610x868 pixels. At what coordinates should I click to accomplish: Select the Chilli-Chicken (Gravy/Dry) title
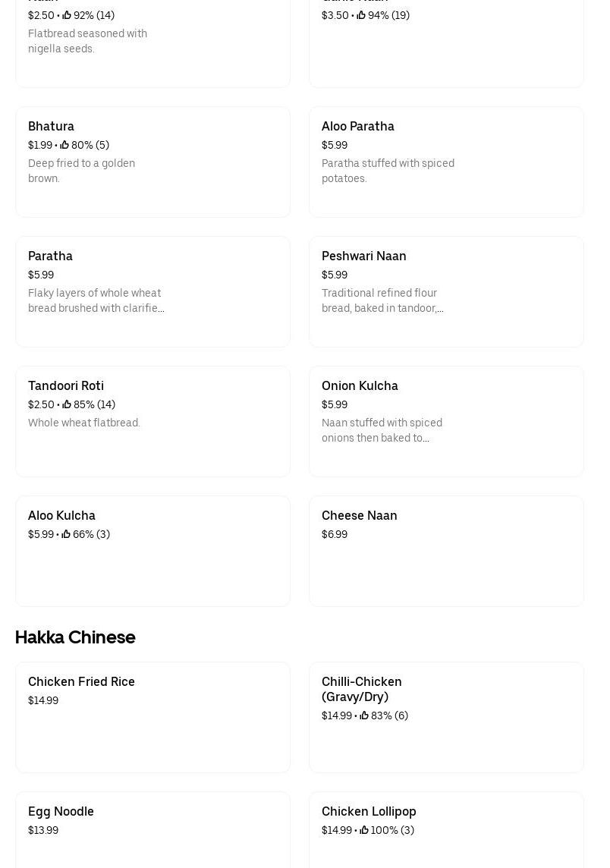click(362, 689)
